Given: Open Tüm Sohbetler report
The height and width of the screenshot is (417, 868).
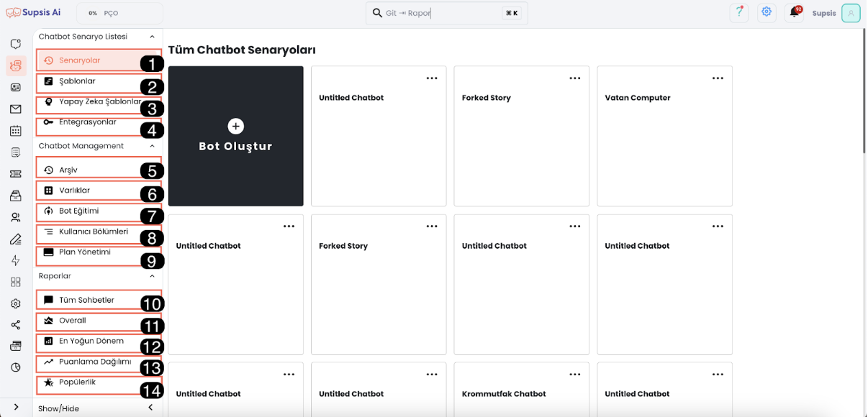Looking at the screenshot, I should tap(99, 301).
